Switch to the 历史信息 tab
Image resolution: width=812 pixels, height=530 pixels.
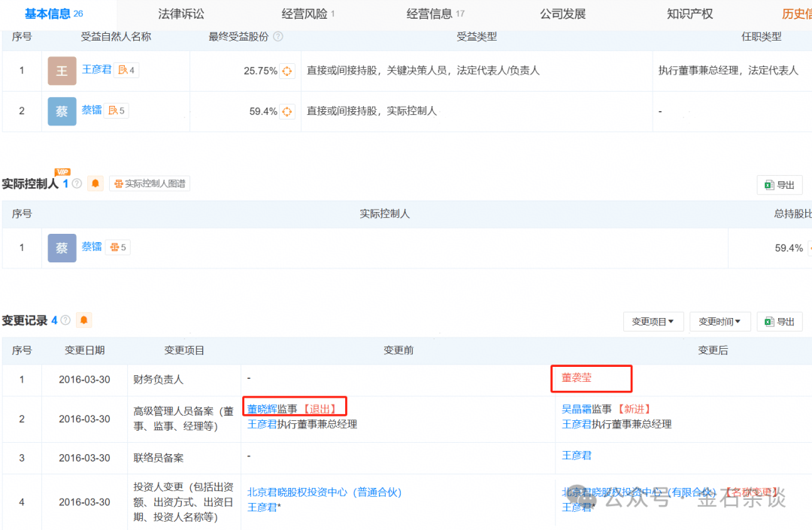point(796,13)
